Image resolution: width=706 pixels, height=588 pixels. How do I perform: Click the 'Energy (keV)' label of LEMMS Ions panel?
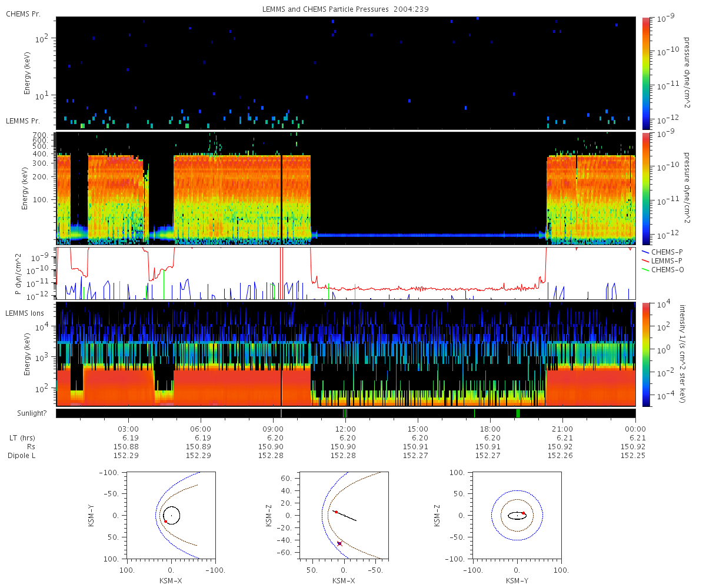click(x=28, y=354)
